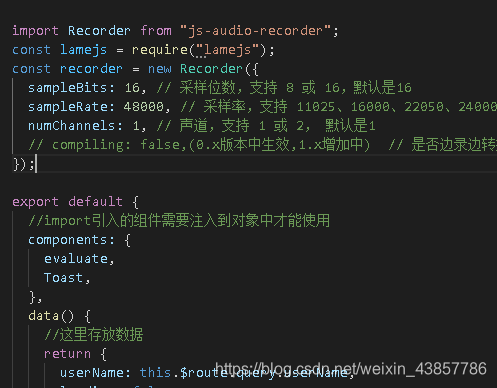The height and width of the screenshot is (388, 497).
Task: Click the import Recorder identifier
Action: point(99,31)
